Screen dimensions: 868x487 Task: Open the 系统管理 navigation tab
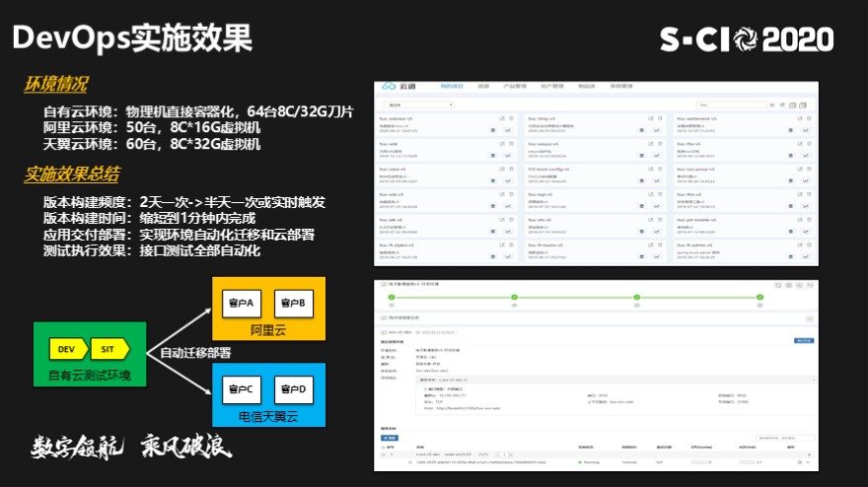621,87
